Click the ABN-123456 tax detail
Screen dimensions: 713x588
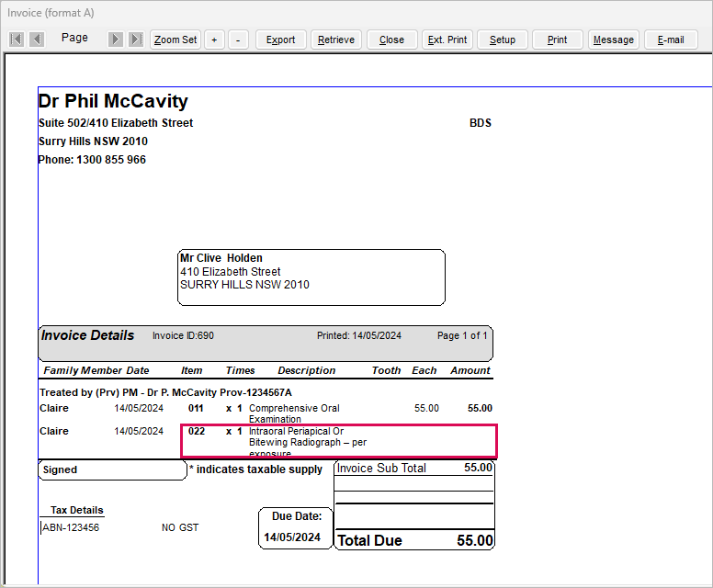[71, 527]
